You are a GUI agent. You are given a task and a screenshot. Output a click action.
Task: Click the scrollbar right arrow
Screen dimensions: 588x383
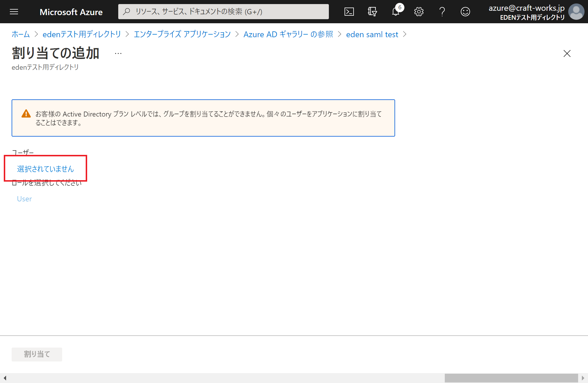click(583, 378)
